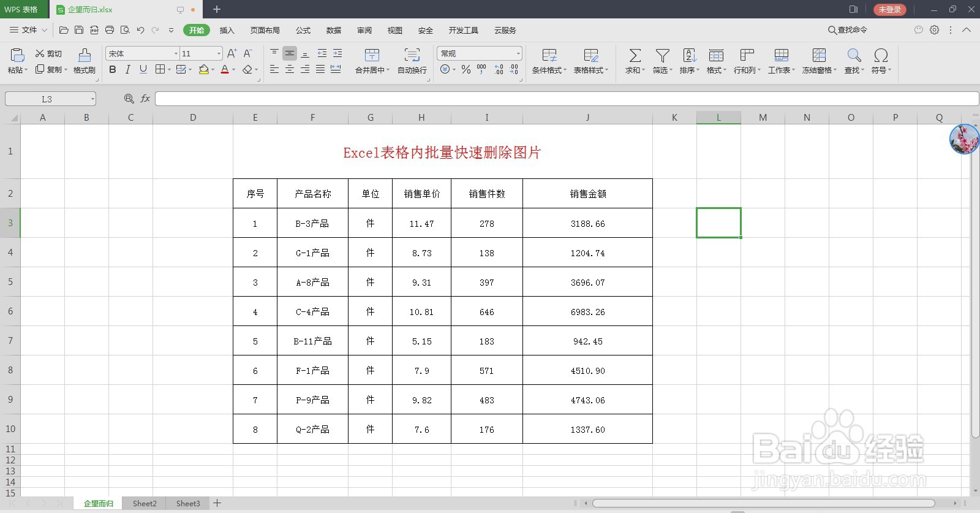The width and height of the screenshot is (980, 513).
Task: Open the Insert (插入) ribbon tab
Action: coord(227,30)
